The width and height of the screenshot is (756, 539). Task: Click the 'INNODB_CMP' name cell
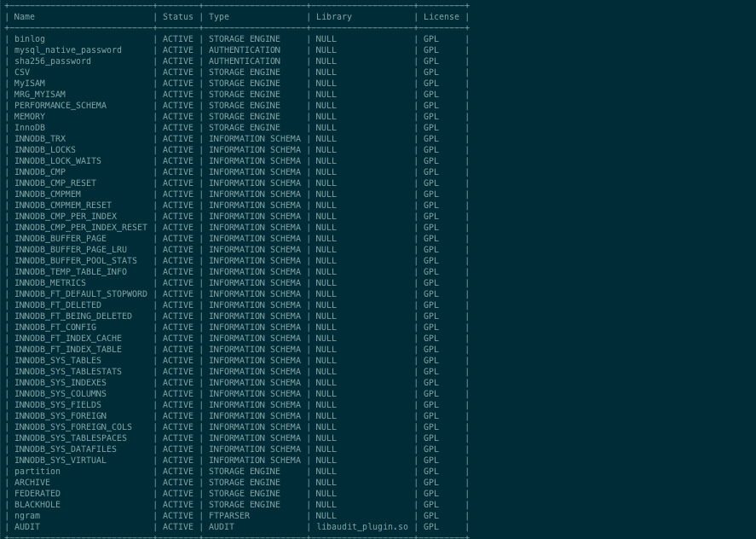pyautogui.click(x=39, y=172)
